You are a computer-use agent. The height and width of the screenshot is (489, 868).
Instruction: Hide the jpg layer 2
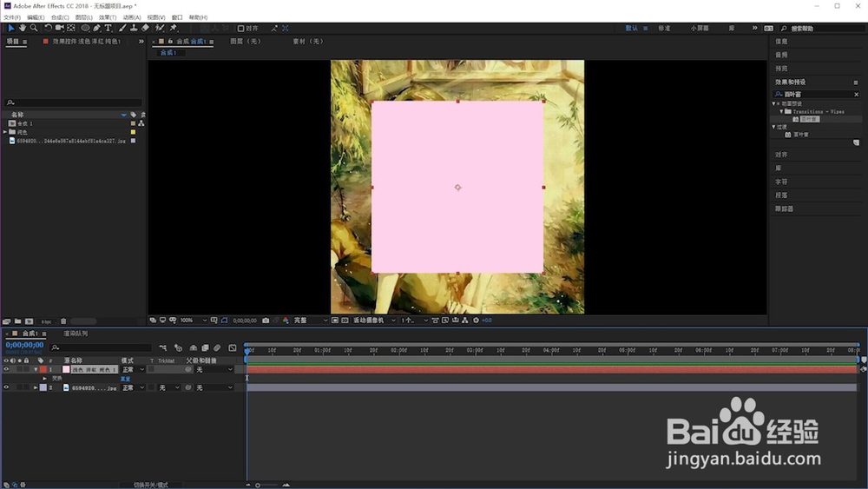[x=6, y=387]
